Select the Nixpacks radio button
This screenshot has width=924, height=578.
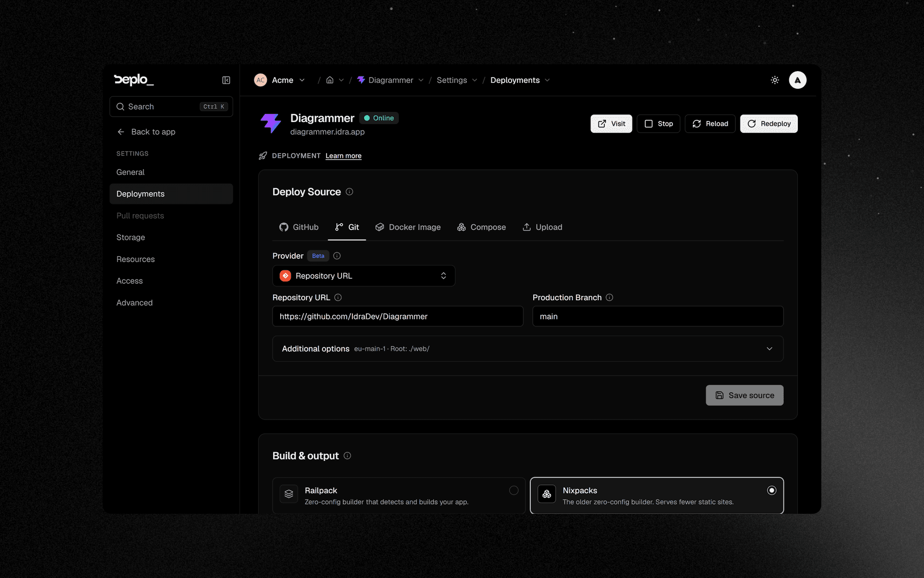tap(772, 490)
